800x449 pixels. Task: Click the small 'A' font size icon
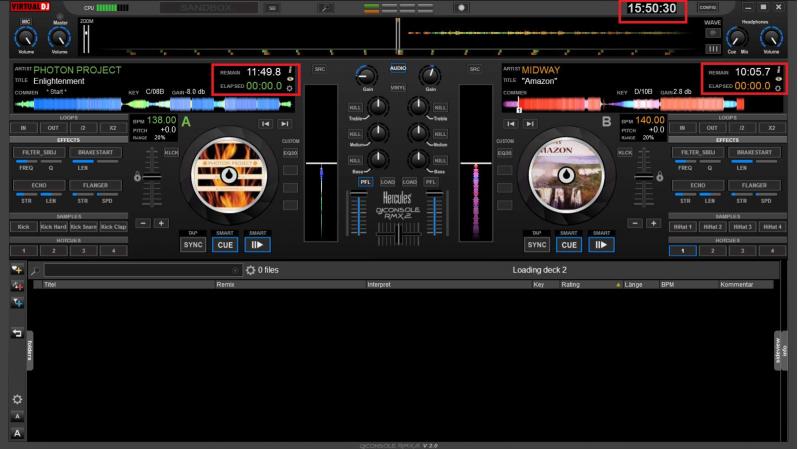point(17,416)
